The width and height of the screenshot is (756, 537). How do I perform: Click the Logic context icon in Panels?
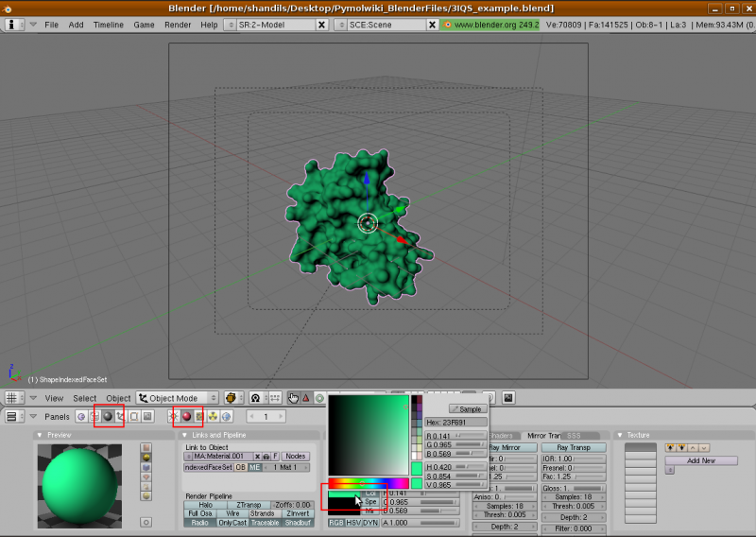pyautogui.click(x=81, y=416)
